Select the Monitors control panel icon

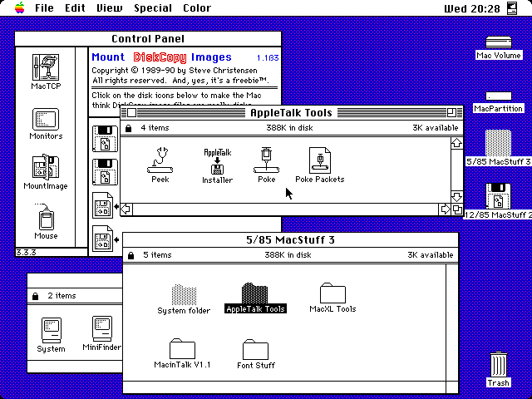tap(46, 119)
